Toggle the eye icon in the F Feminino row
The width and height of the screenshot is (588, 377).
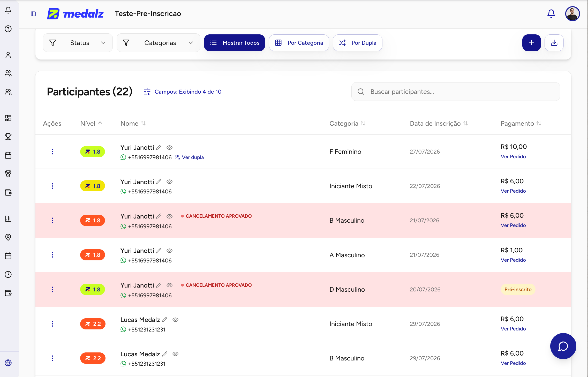click(x=170, y=147)
